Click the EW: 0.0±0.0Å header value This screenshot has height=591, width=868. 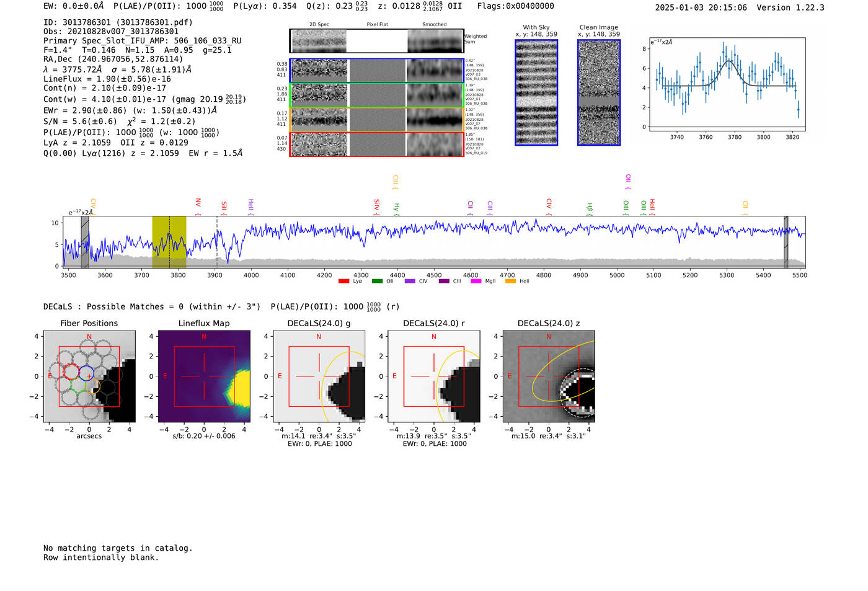pos(74,6)
